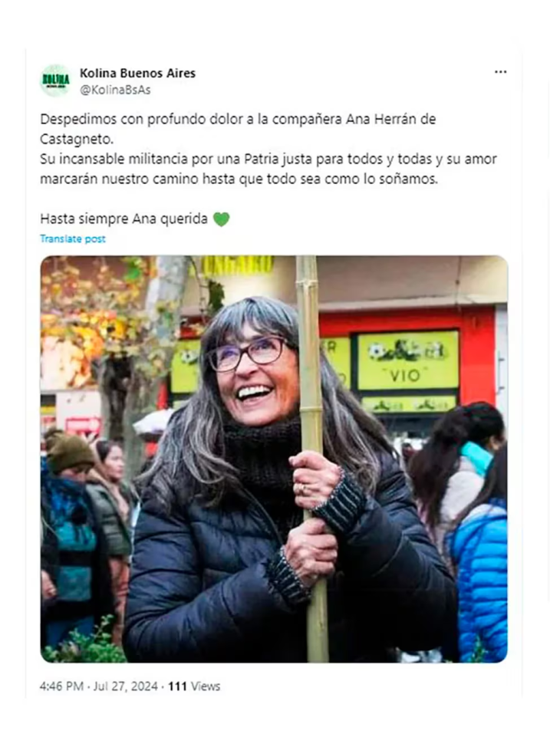This screenshot has width=560, height=747.
Task: Select the green heart emoji
Action: pyautogui.click(x=221, y=219)
